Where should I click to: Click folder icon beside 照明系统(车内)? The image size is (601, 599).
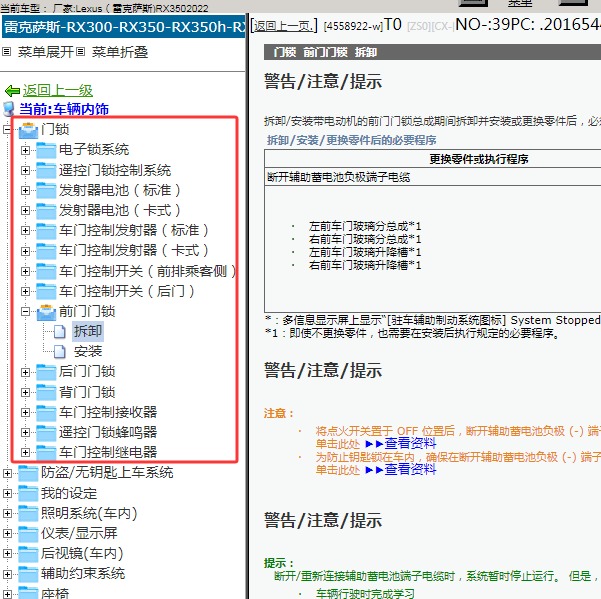pos(28,514)
